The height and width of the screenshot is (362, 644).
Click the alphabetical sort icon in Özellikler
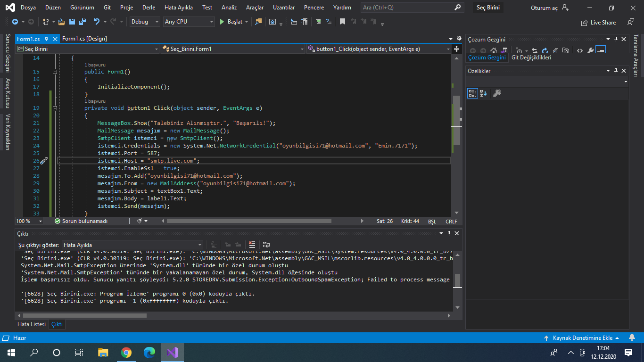pyautogui.click(x=483, y=93)
